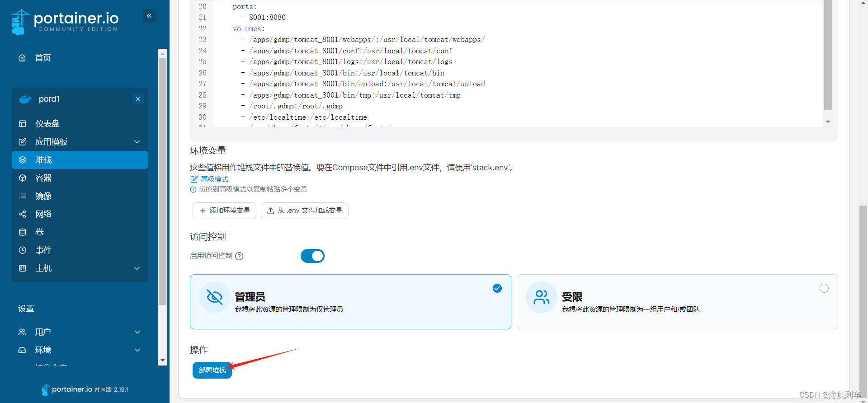This screenshot has height=403, width=868.
Task: Click the pord1 environment name
Action: (x=49, y=99)
